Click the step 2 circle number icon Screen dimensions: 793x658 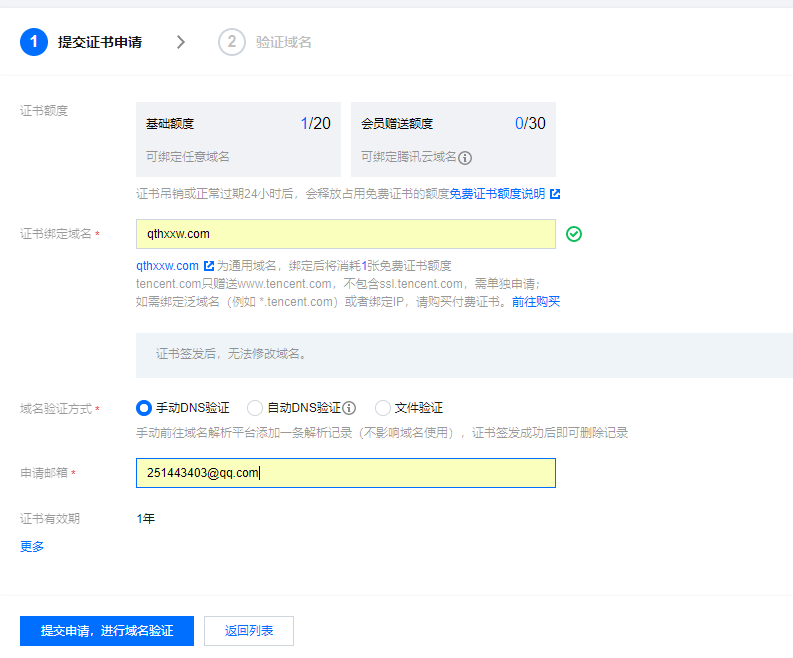(x=231, y=42)
